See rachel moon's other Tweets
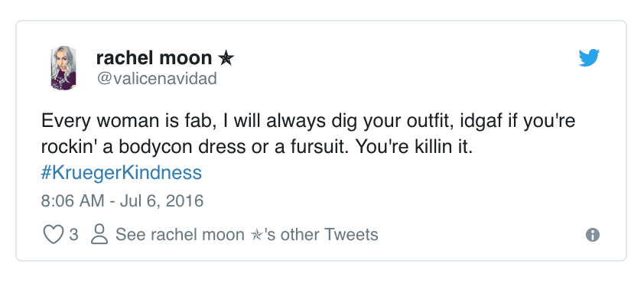644x283 pixels. pos(246,235)
